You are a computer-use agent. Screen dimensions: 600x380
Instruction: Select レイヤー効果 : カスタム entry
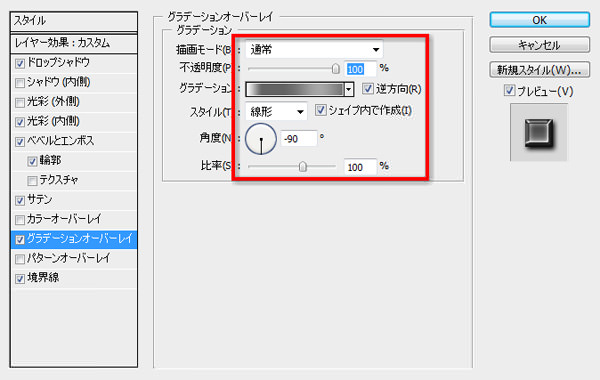74,43
